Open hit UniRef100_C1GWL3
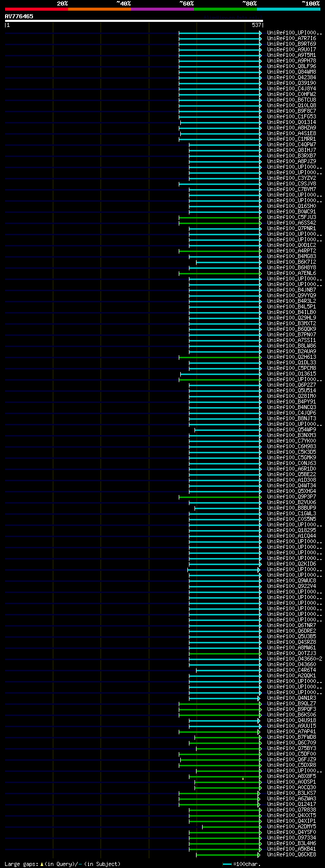Viewport: 325px width, 868px height. [291, 513]
